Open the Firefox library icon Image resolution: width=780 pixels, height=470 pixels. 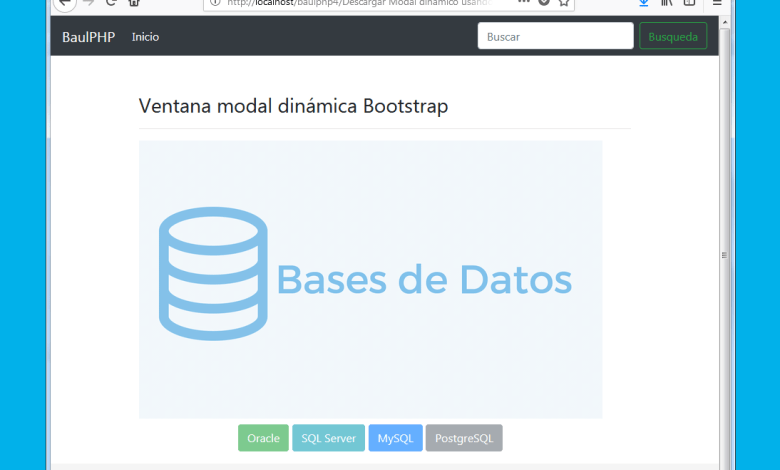[667, 2]
